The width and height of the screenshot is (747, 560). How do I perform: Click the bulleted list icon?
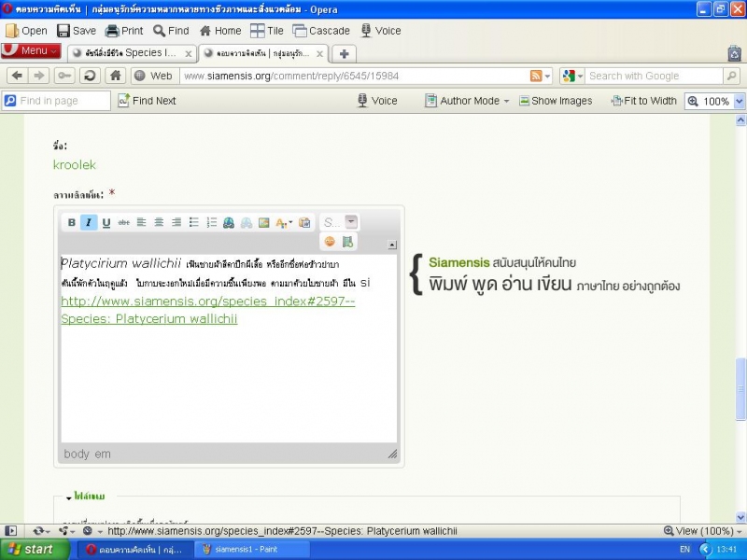point(194,222)
